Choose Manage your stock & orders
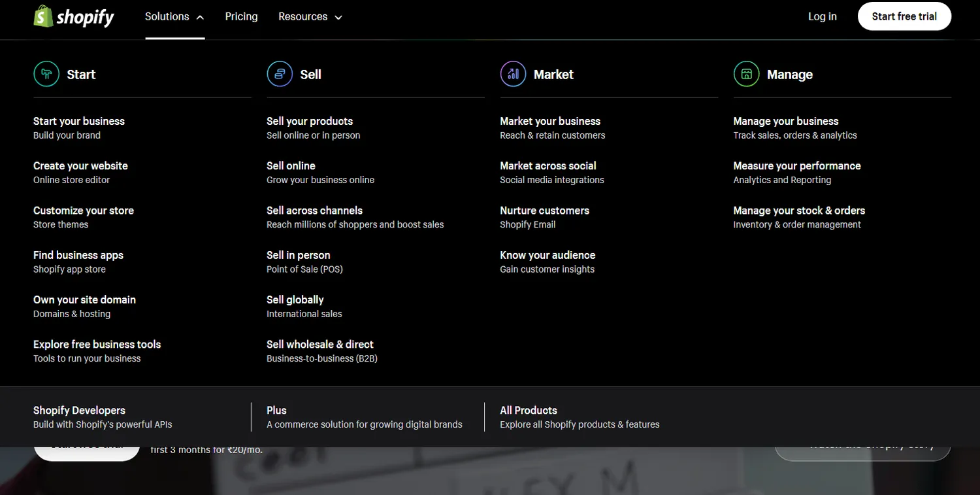 [x=799, y=211]
